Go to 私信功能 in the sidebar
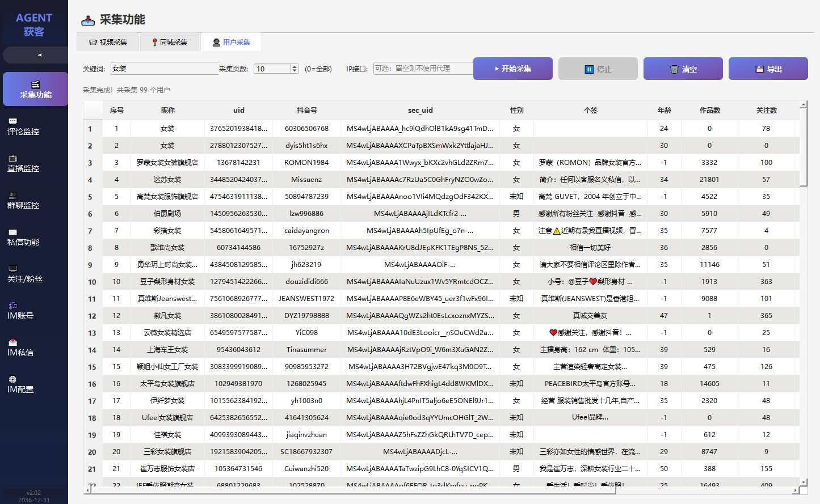Screen dimensions: 820x504 (34, 237)
